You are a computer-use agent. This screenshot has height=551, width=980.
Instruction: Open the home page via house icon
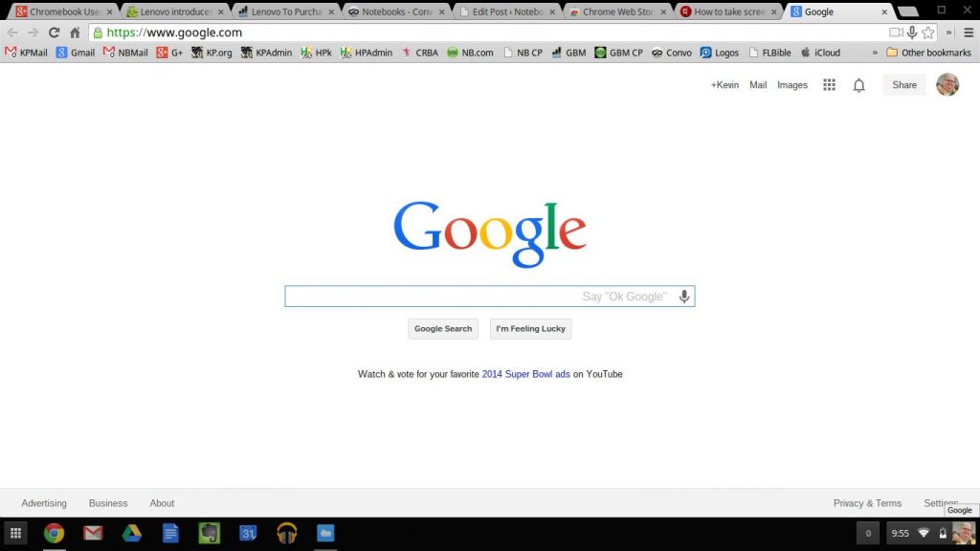[75, 33]
